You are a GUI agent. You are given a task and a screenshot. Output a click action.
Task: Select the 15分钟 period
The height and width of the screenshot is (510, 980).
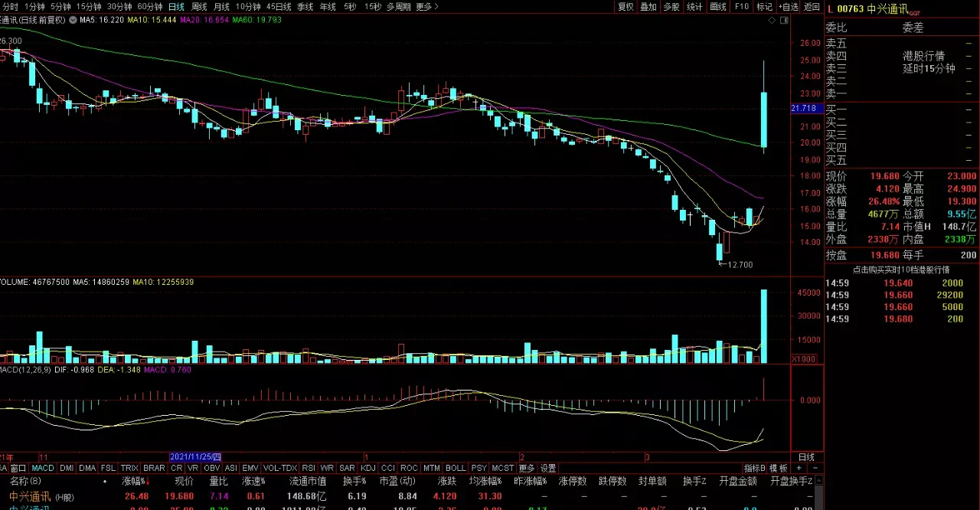click(x=89, y=7)
